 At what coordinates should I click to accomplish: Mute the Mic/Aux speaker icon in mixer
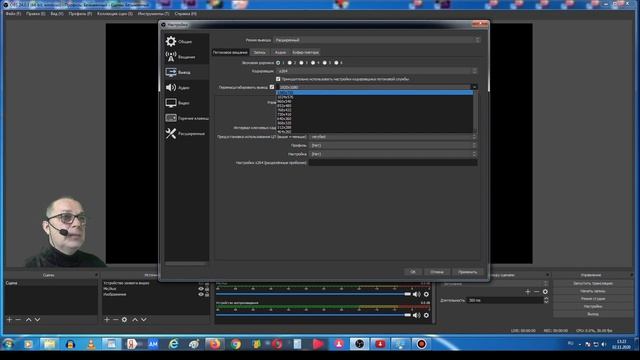click(x=416, y=294)
